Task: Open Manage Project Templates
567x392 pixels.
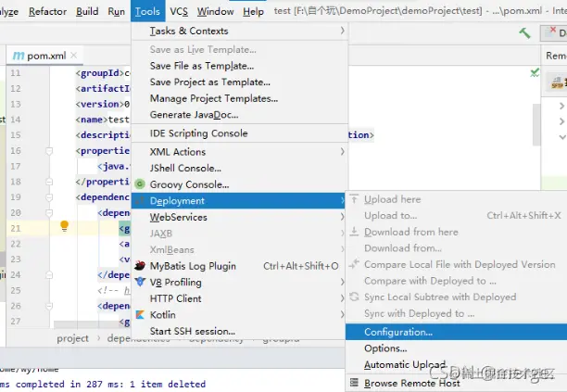Action: click(x=239, y=98)
